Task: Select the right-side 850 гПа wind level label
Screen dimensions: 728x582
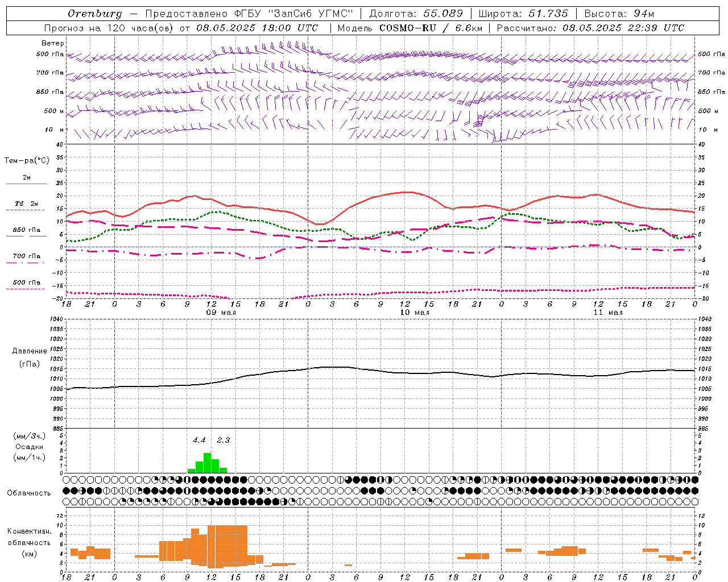Action: [712, 92]
